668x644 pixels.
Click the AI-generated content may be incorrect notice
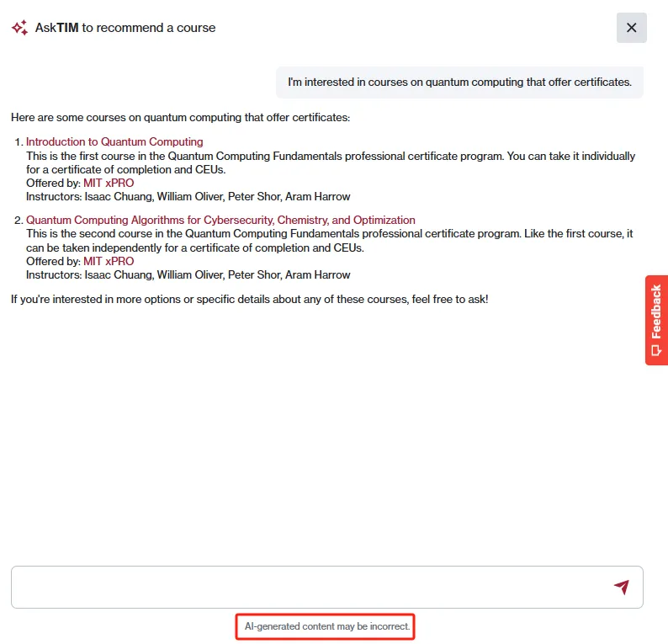pyautogui.click(x=326, y=626)
